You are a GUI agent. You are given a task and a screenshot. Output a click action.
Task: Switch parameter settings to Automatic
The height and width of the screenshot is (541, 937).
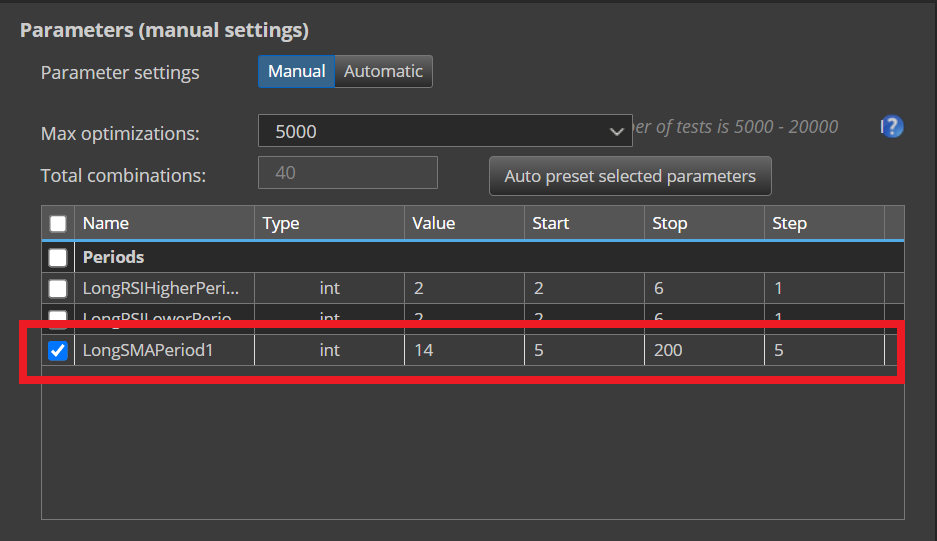point(383,72)
